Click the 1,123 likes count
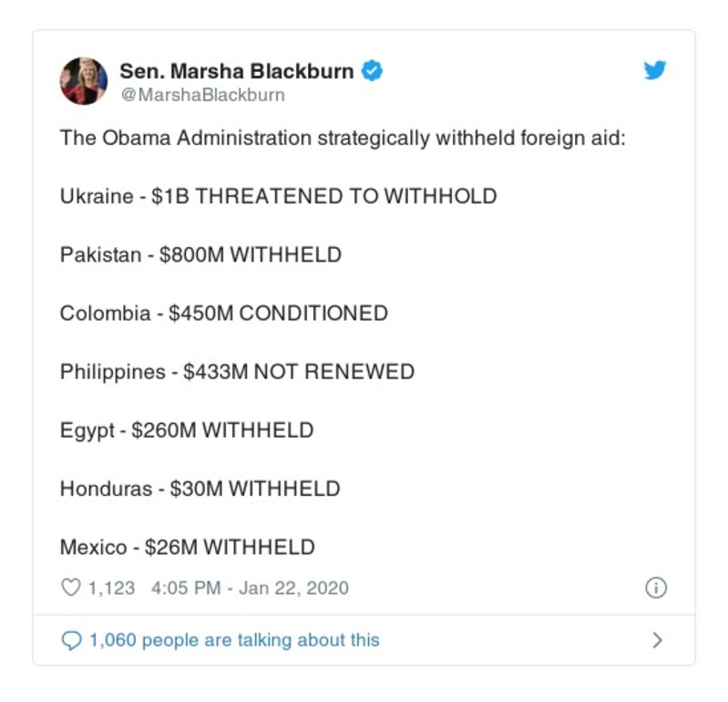Screen dimensions: 728x702 111,588
